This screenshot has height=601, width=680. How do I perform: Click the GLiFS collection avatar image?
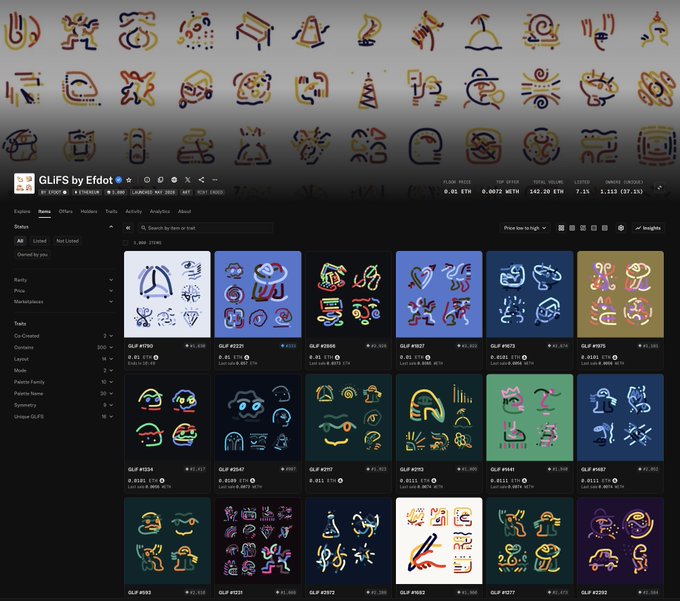click(24, 183)
